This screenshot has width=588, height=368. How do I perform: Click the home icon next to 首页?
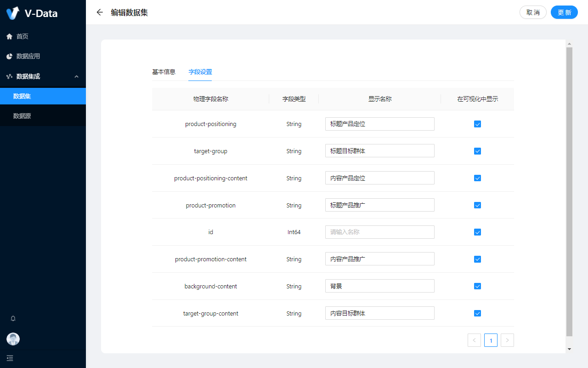coord(9,36)
